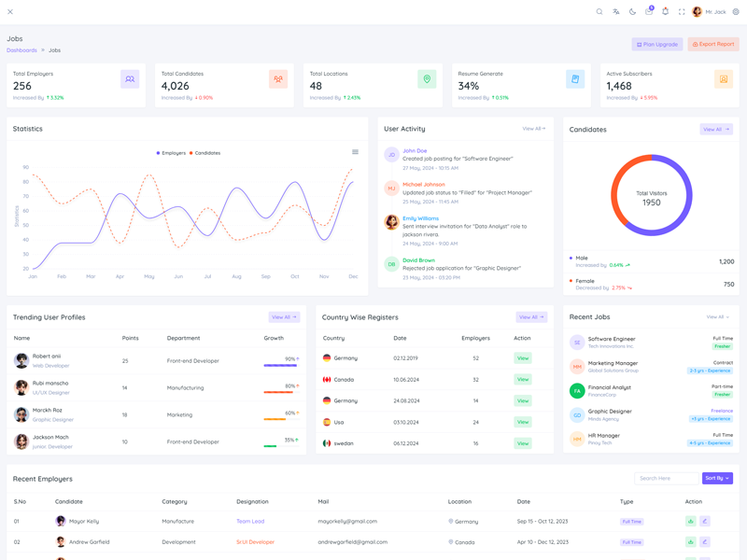This screenshot has width=747, height=560.
Task: Expand View All dropdown in Candidates card
Action: coord(716,130)
